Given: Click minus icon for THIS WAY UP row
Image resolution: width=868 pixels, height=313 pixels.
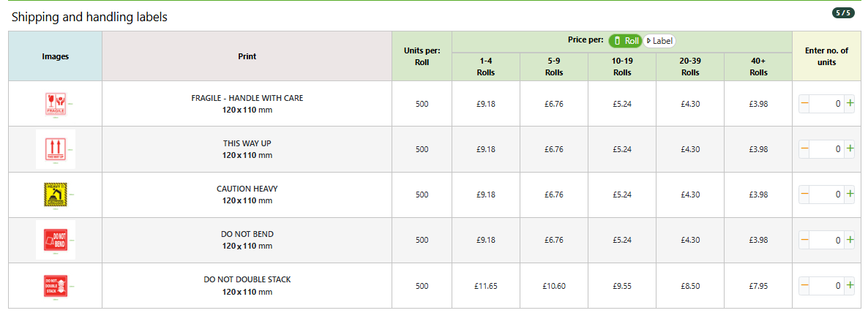Looking at the screenshot, I should point(804,148).
